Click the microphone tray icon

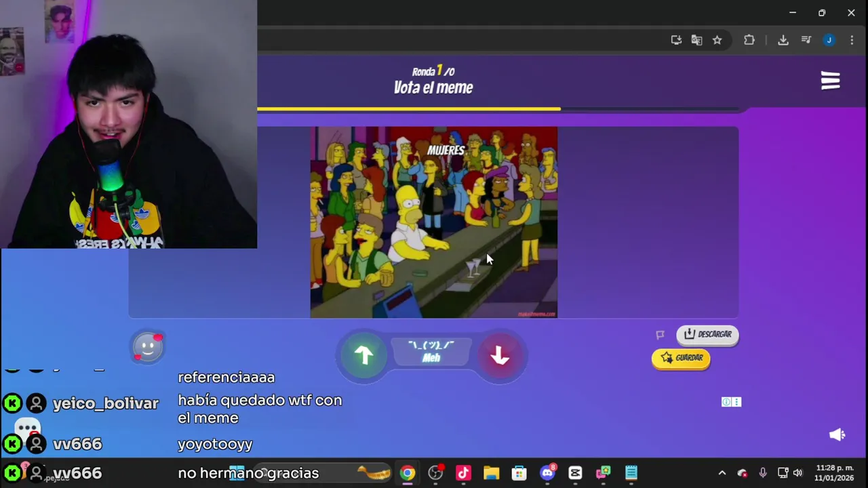pos(763,473)
